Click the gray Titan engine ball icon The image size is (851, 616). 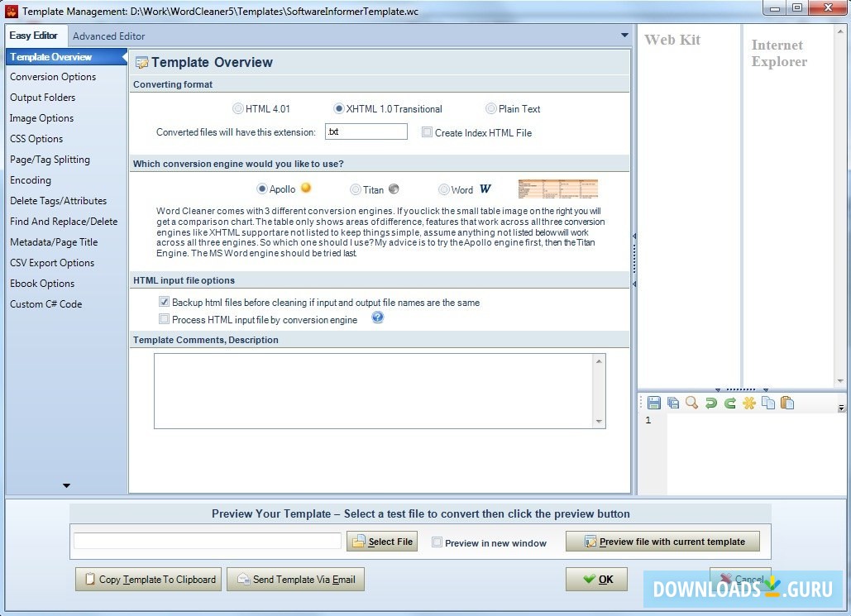point(394,189)
